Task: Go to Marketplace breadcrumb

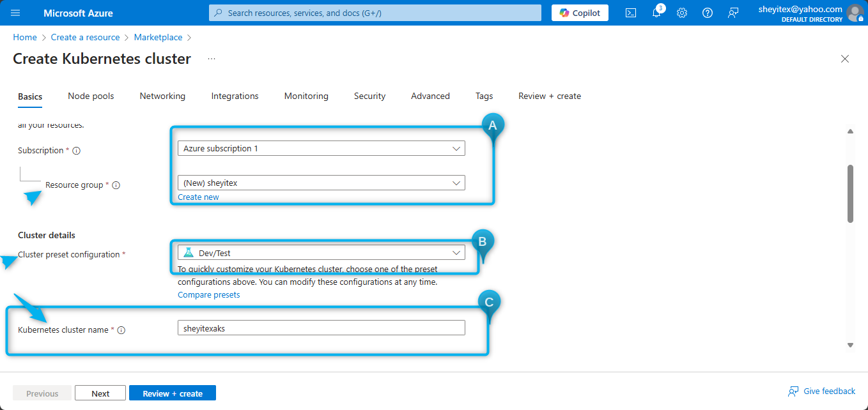Action: (158, 37)
